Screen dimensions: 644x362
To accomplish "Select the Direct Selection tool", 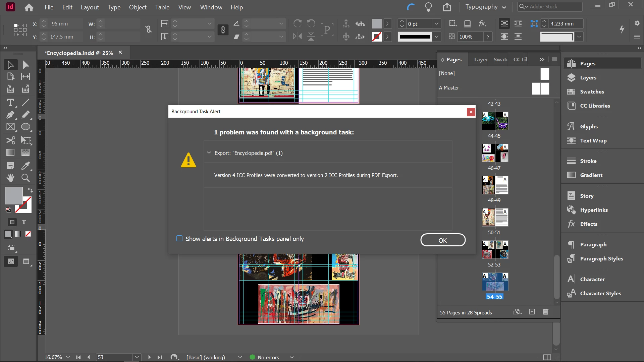I will click(26, 65).
